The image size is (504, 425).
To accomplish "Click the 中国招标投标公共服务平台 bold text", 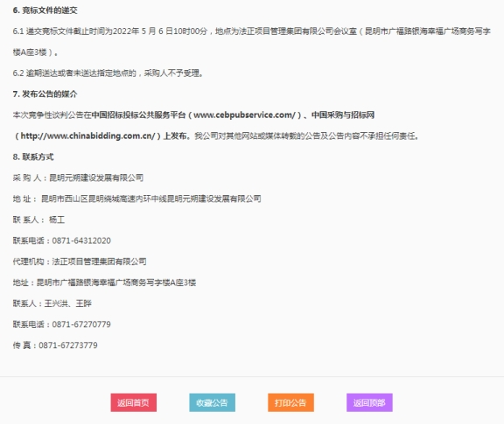I will (139, 115).
